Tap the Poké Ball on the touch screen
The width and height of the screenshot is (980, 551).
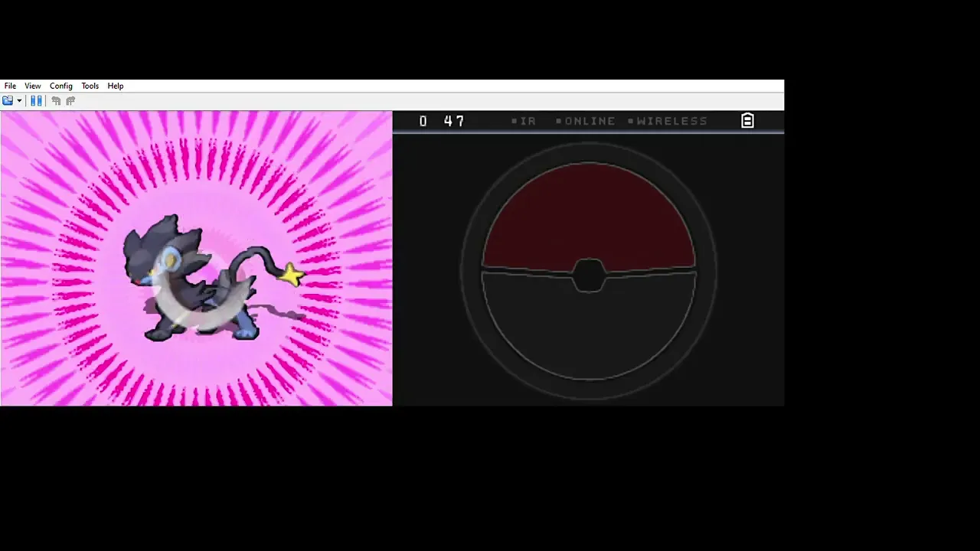589,271
